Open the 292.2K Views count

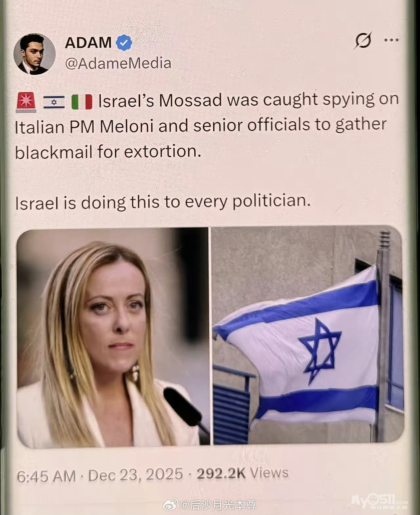(242, 473)
